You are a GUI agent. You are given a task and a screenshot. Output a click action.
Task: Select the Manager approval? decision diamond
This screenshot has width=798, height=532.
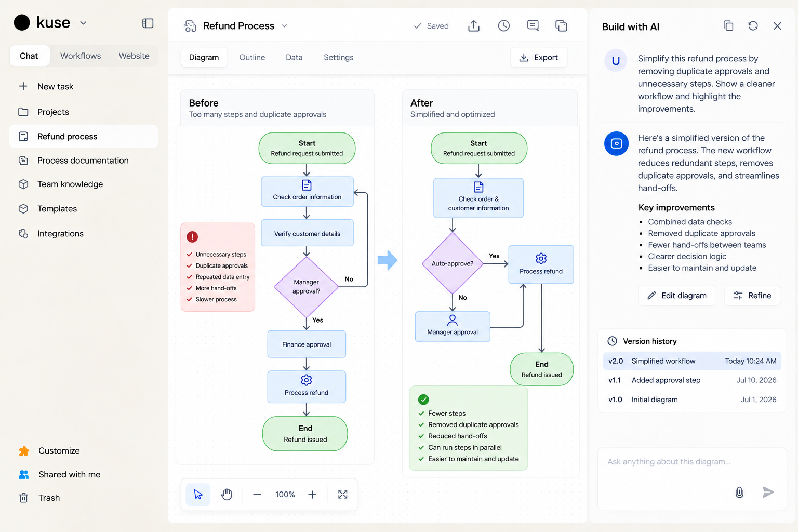(307, 287)
